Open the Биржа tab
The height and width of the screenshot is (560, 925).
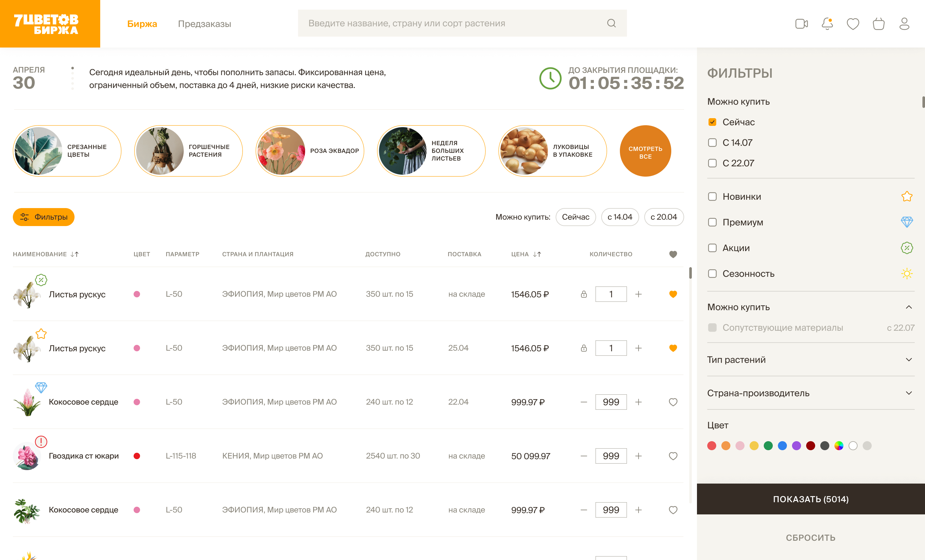coord(142,24)
